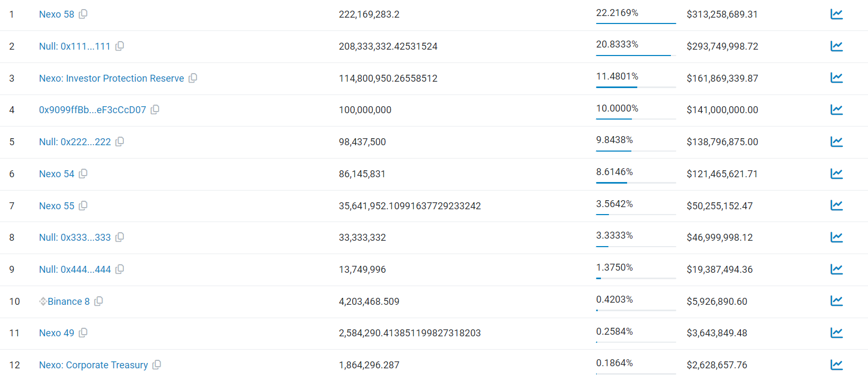The height and width of the screenshot is (379, 868).
Task: Open the Null: 0x111...111 address link
Action: coord(75,46)
